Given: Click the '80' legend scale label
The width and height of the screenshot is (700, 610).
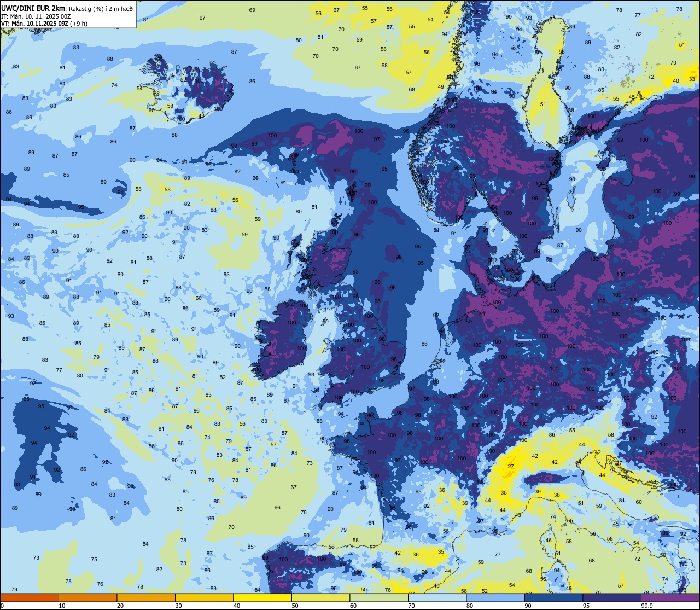Looking at the screenshot, I should (x=470, y=606).
